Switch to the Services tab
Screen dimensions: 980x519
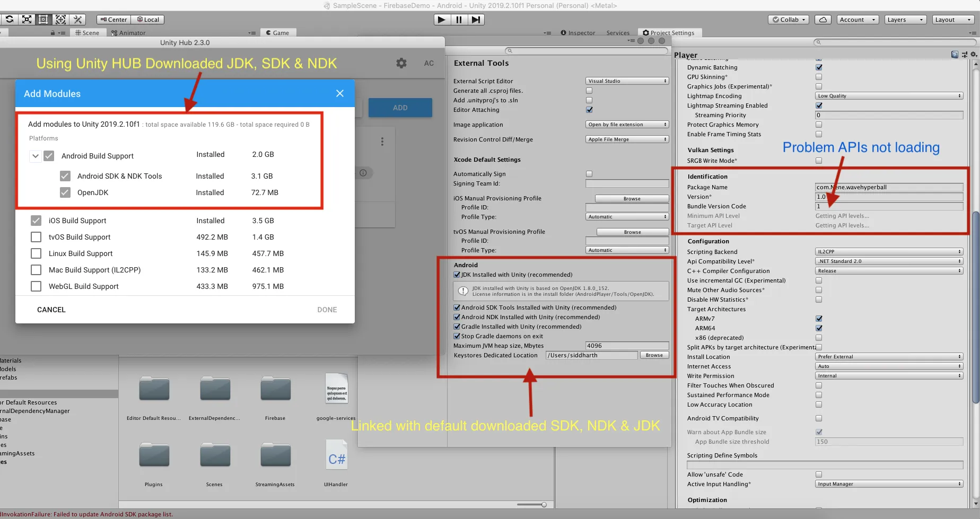coord(618,33)
